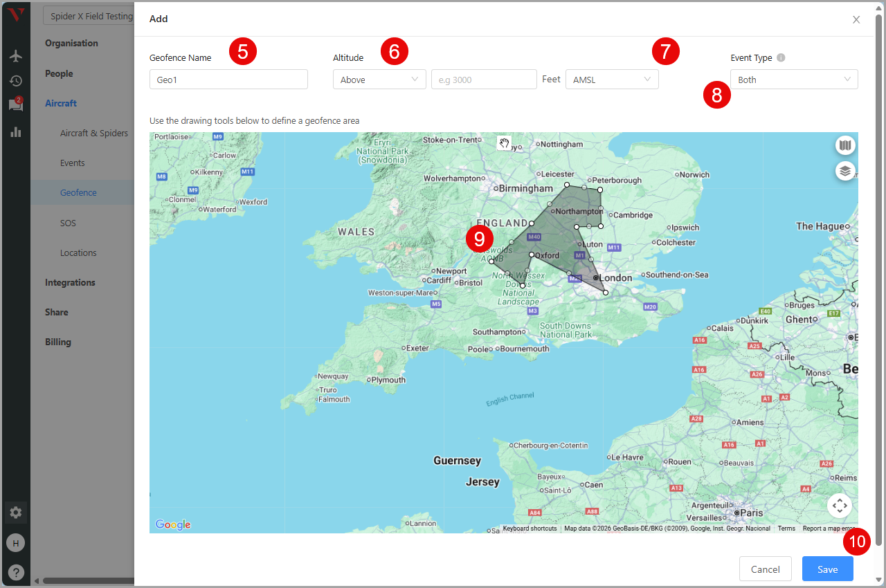Click the altitude value input field
886x588 pixels.
click(483, 80)
